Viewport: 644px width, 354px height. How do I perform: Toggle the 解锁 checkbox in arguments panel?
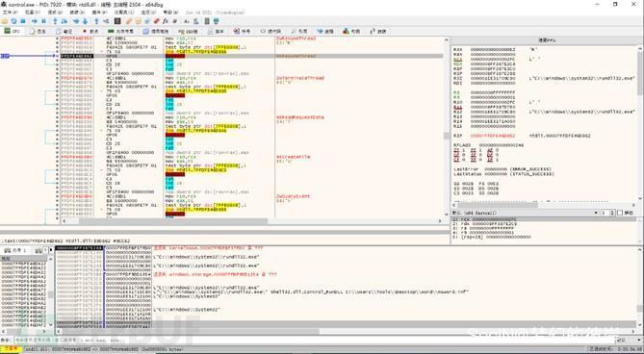(620, 213)
